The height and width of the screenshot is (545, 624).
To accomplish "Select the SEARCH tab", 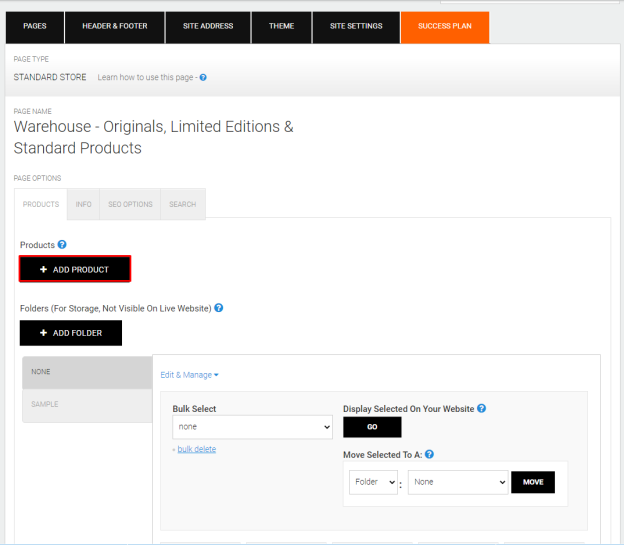I will coord(183,204).
